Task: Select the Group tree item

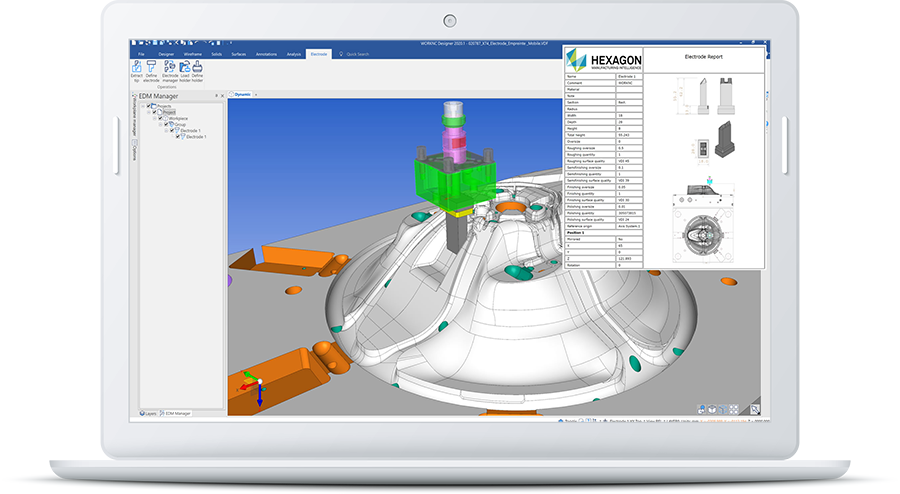Action: (x=180, y=125)
